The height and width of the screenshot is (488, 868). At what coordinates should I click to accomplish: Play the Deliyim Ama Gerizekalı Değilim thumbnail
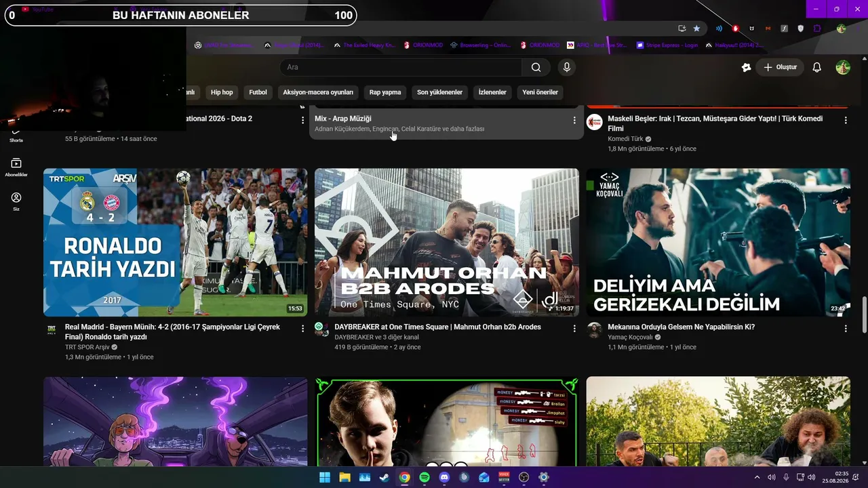tap(718, 243)
